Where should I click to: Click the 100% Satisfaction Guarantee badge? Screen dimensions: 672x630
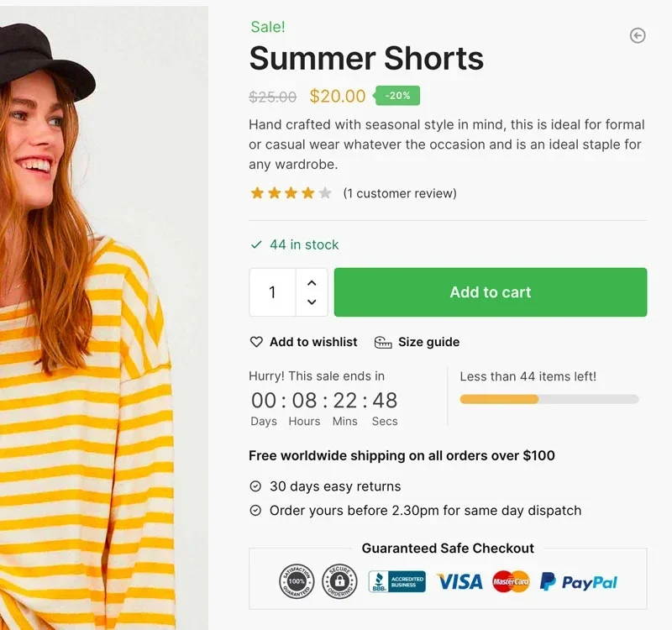(297, 581)
